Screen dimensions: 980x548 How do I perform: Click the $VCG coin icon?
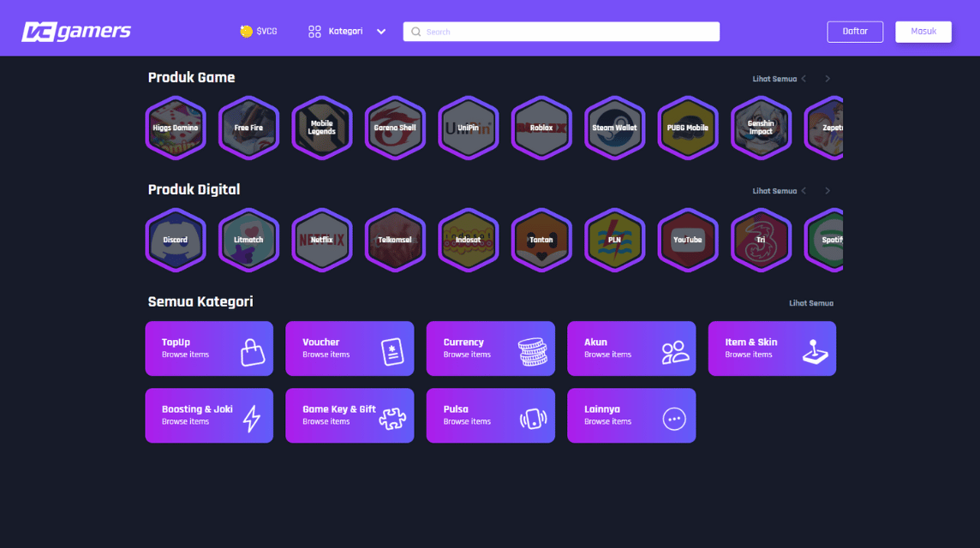[246, 31]
